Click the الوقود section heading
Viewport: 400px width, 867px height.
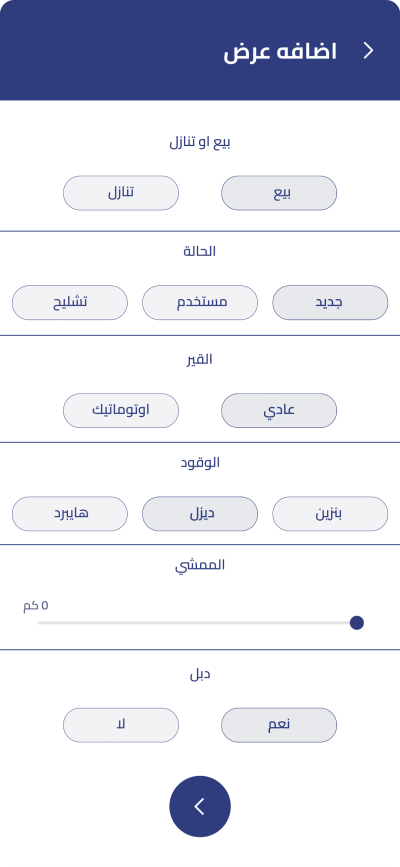pos(200,463)
